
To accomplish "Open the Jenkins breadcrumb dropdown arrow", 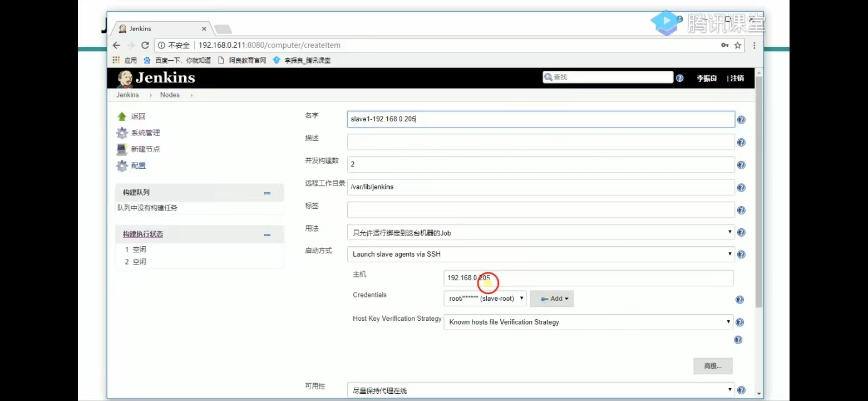I will pyautogui.click(x=151, y=95).
